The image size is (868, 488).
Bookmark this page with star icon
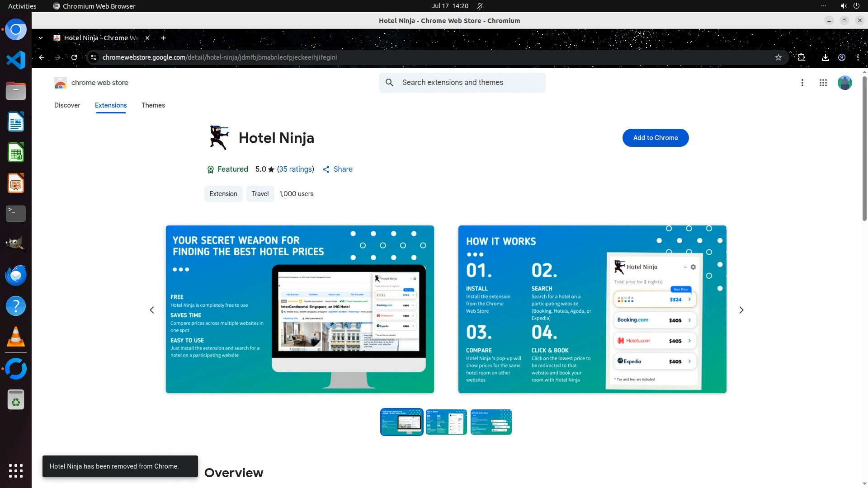[x=778, y=57]
